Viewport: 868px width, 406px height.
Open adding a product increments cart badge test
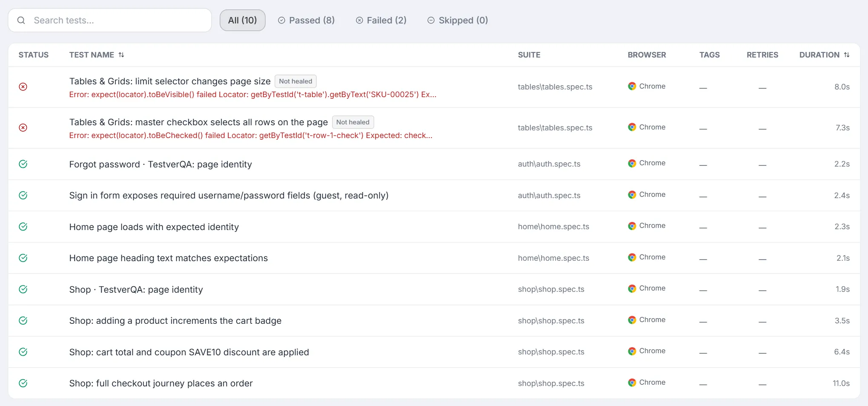pyautogui.click(x=175, y=321)
